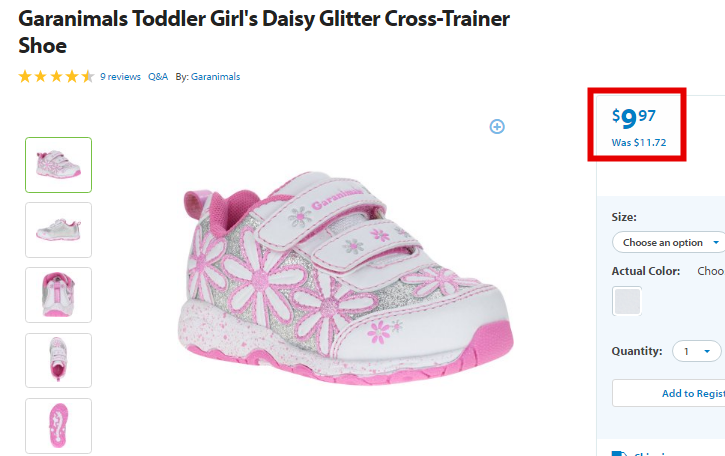Screen dimensions: 725x456
Task: Click the shipping truck icon at bottom
Action: [x=620, y=453]
